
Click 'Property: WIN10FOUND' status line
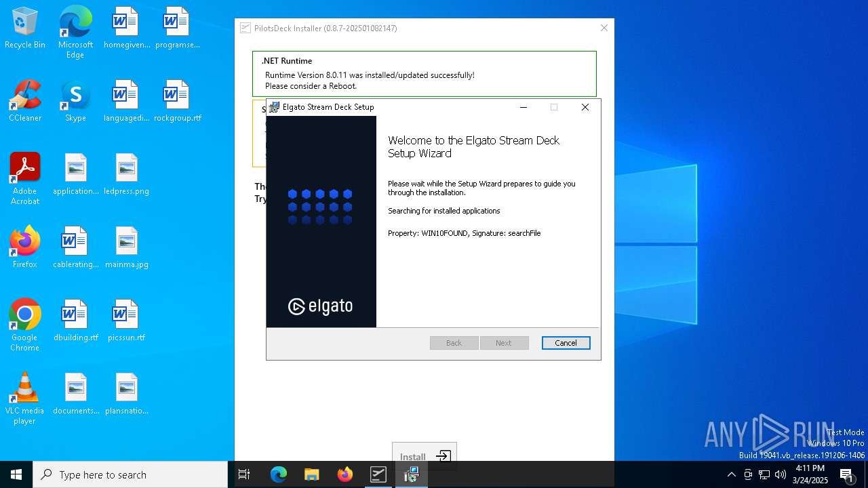coord(465,233)
